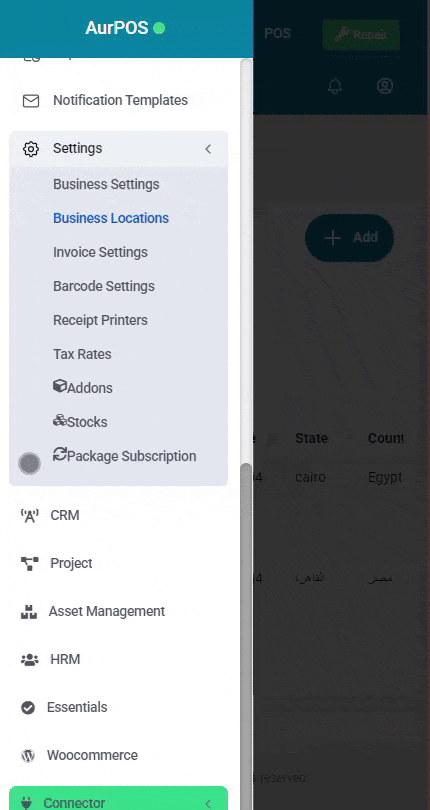Screen dimensions: 430x810
Task: Click the notification bell icon
Action: [x=335, y=86]
